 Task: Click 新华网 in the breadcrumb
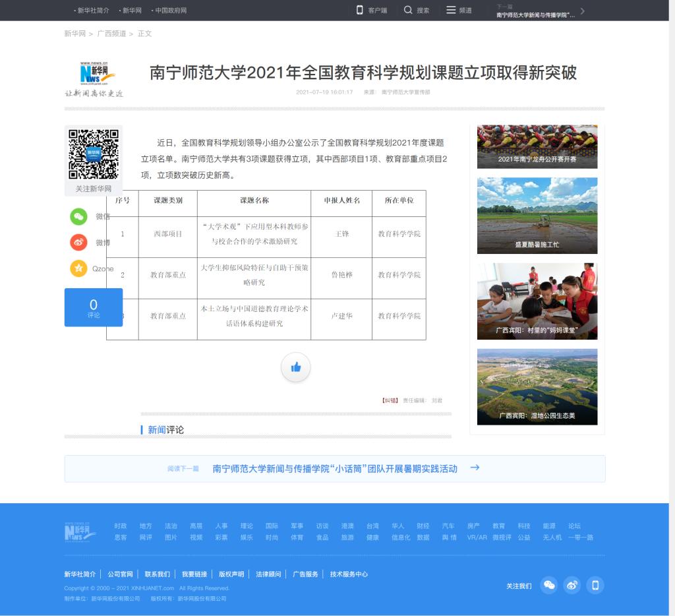(x=75, y=34)
